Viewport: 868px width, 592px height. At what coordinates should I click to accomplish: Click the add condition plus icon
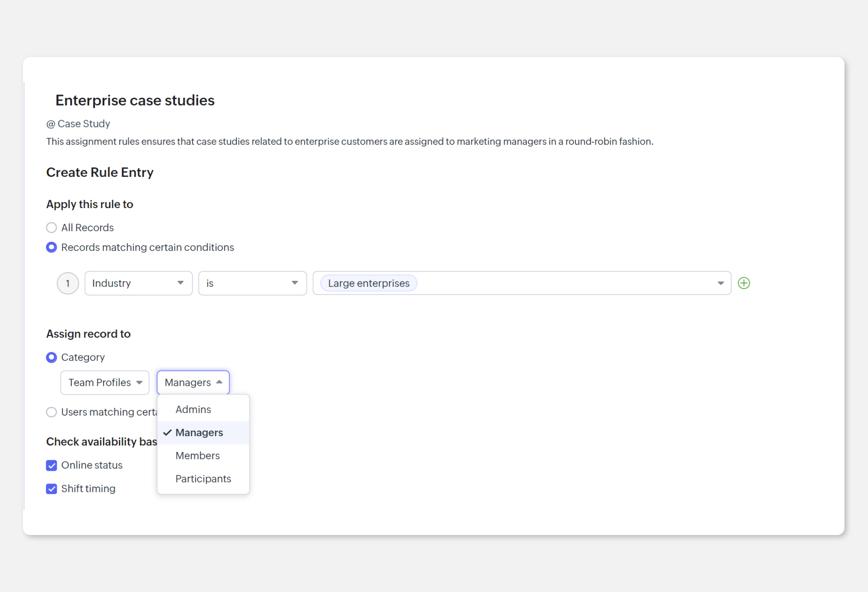tap(744, 283)
